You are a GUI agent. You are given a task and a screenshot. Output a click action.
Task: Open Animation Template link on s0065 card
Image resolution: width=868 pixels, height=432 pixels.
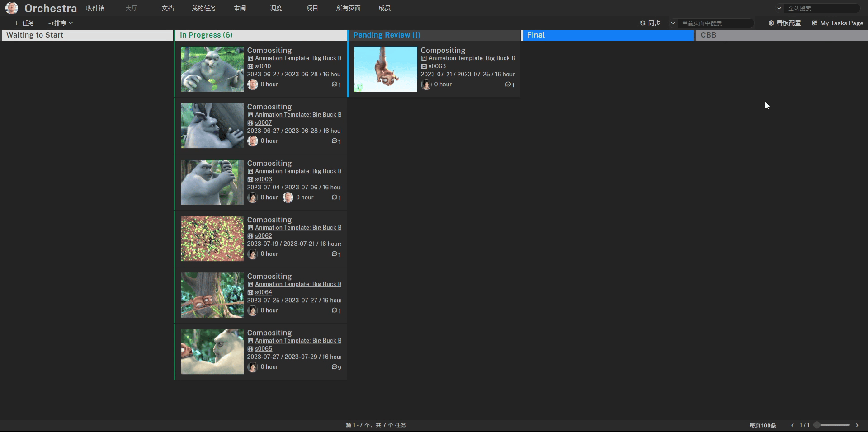click(298, 341)
